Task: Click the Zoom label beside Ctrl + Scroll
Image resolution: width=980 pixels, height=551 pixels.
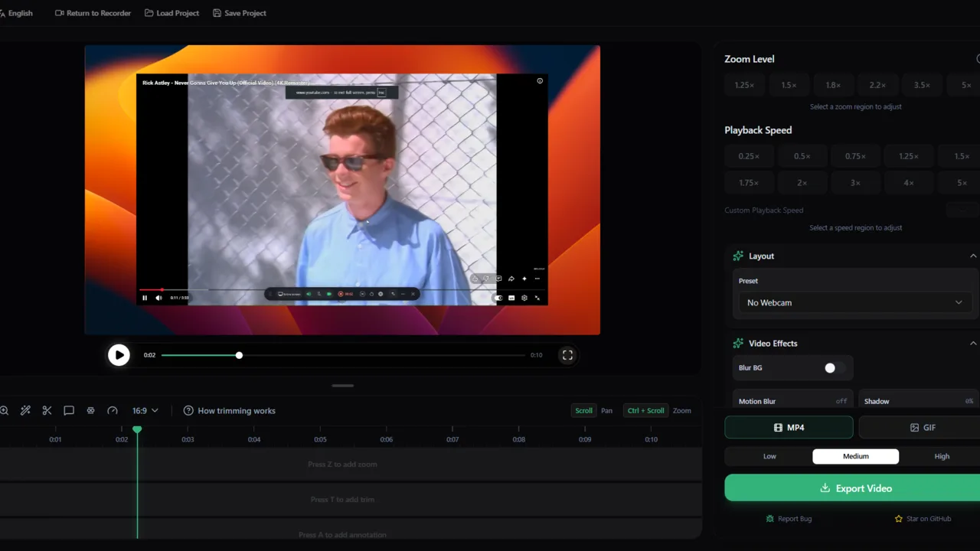Action: (681, 411)
